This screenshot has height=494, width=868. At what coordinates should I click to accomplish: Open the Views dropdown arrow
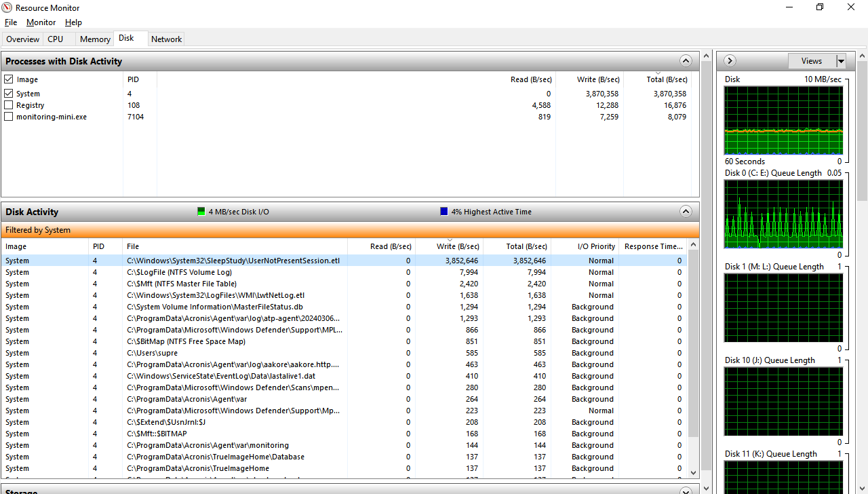tap(841, 61)
